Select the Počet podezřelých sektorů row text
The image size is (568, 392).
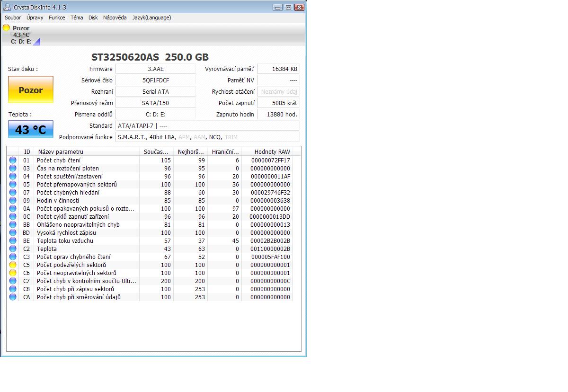coord(71,265)
